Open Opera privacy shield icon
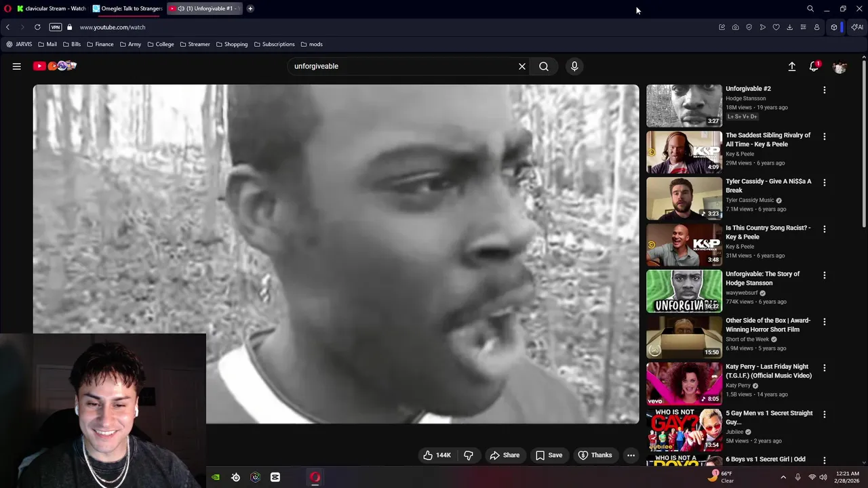 [x=749, y=27]
